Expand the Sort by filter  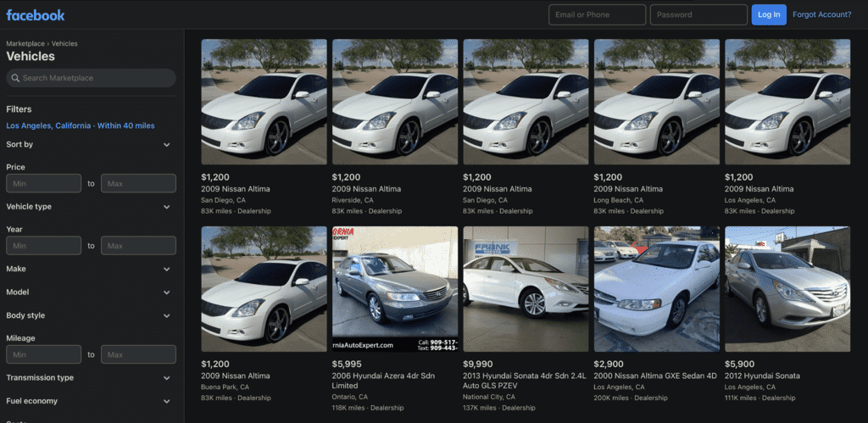(167, 145)
